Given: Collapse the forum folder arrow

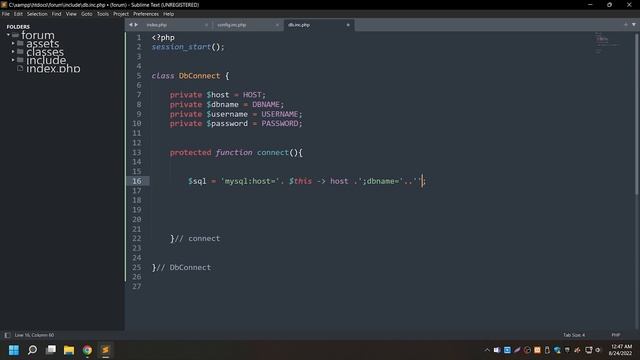Looking at the screenshot, I should 8,35.
